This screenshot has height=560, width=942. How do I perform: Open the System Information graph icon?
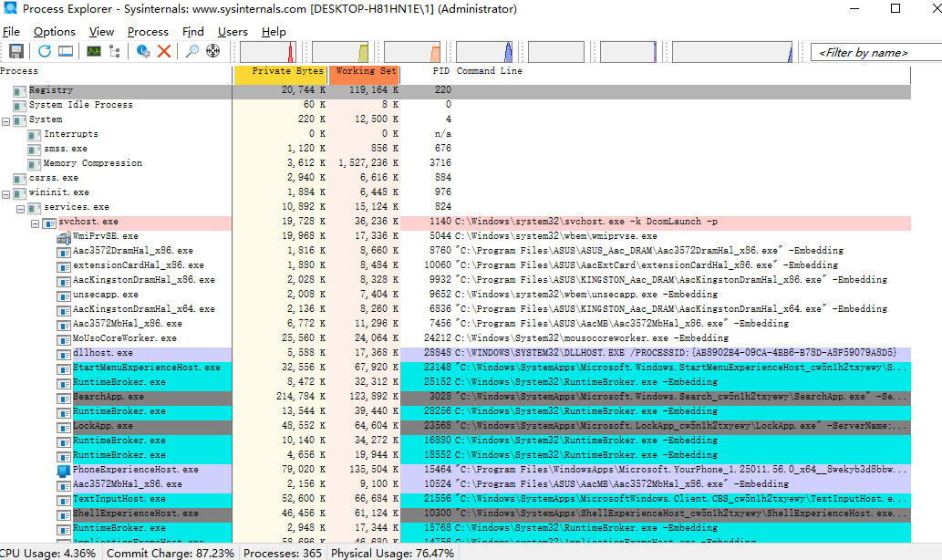pos(94,51)
